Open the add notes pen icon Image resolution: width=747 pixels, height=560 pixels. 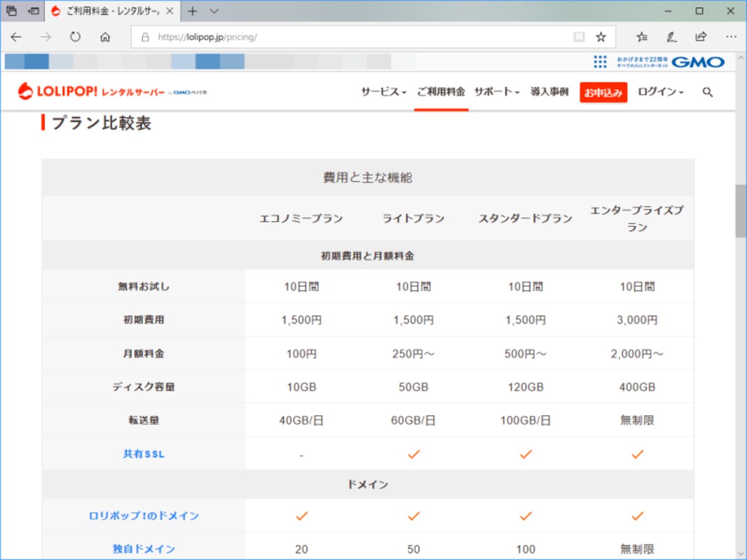(x=672, y=37)
